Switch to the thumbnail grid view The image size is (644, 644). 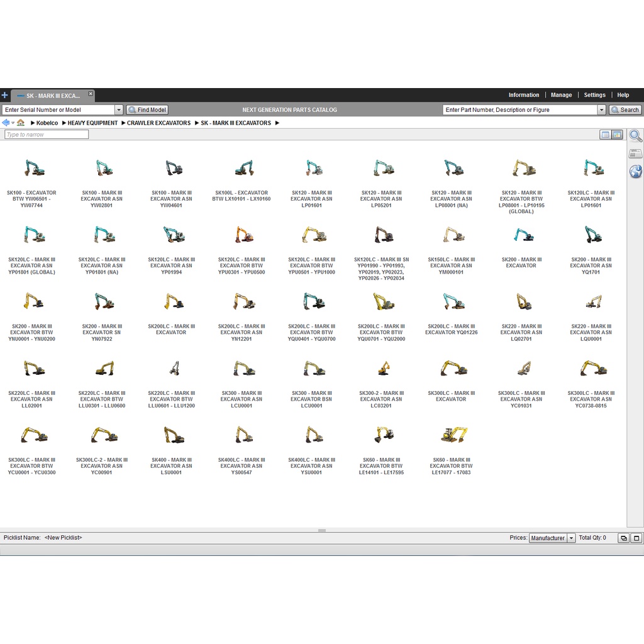[x=617, y=135]
